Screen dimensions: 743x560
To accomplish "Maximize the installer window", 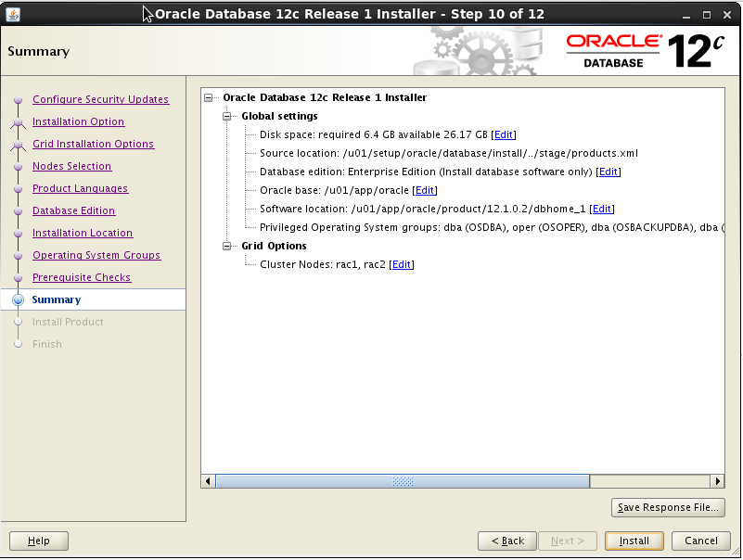I will point(707,15).
